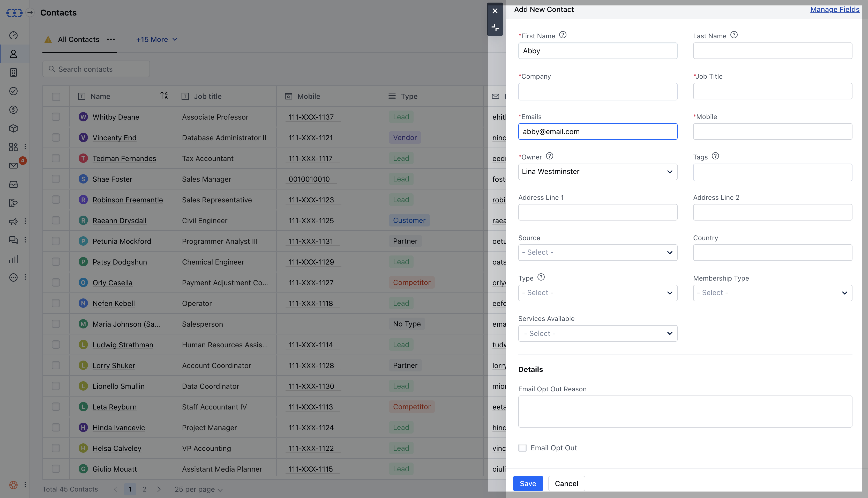
Task: Click the mail icon with notification badge
Action: [13, 166]
